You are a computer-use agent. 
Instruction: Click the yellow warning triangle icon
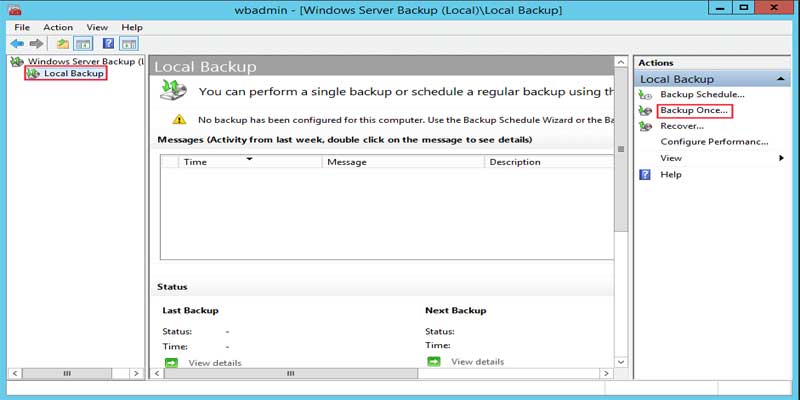(x=179, y=119)
